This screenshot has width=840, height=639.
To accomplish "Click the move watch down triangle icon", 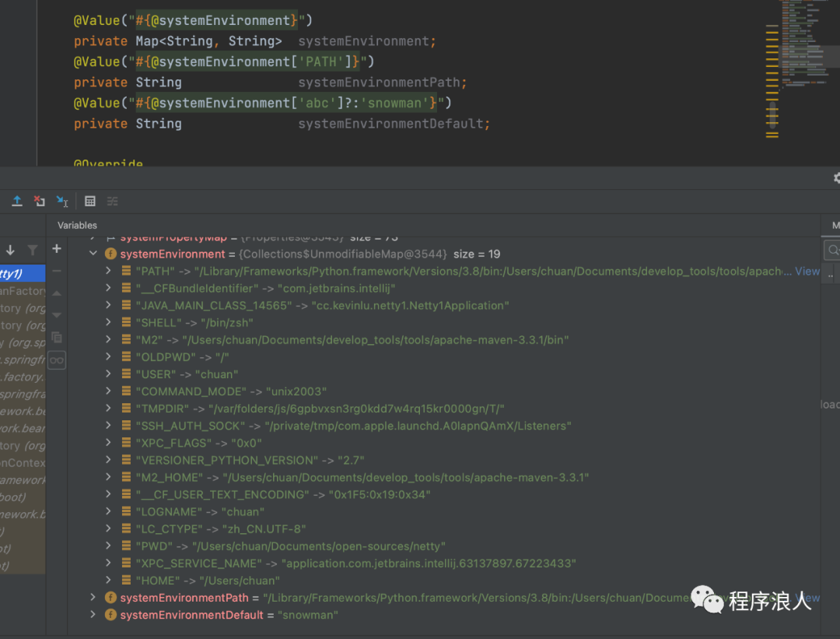I will point(57,314).
